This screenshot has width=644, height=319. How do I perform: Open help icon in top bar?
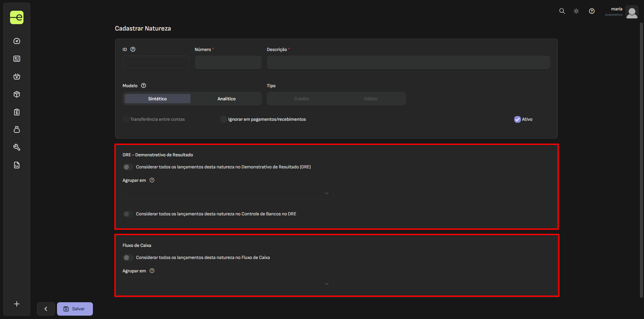coord(592,11)
